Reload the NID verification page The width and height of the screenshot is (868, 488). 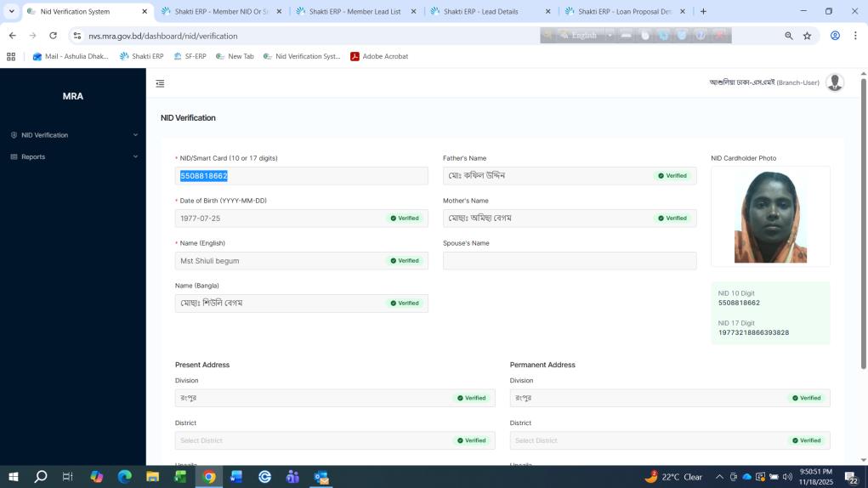click(x=53, y=36)
